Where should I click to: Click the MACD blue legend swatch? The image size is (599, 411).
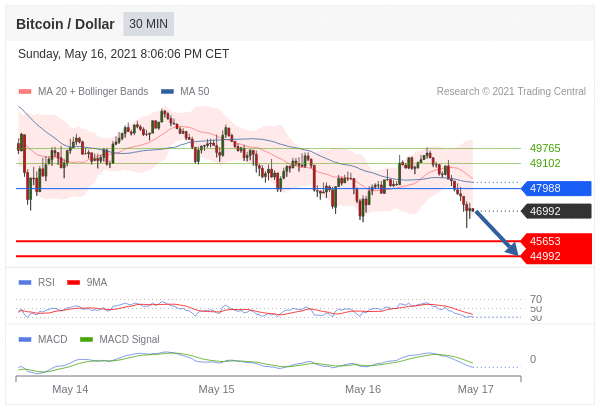pyautogui.click(x=25, y=339)
